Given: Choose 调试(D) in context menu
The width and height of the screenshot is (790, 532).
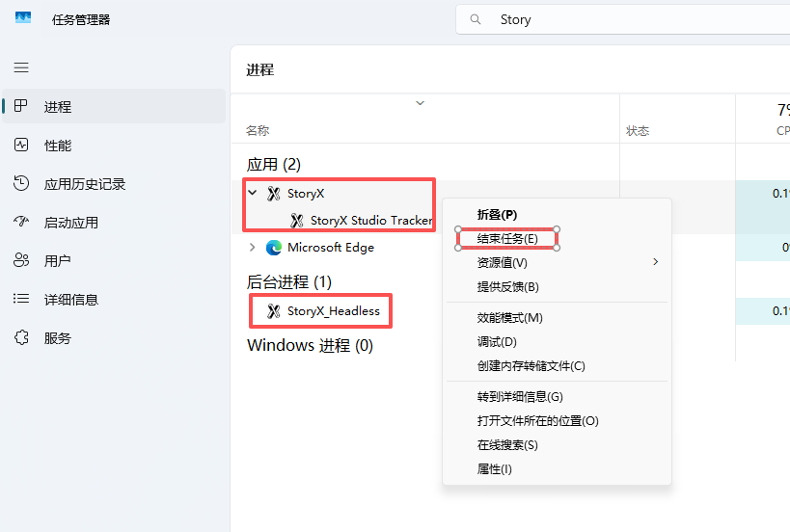Looking at the screenshot, I should coord(557,342).
